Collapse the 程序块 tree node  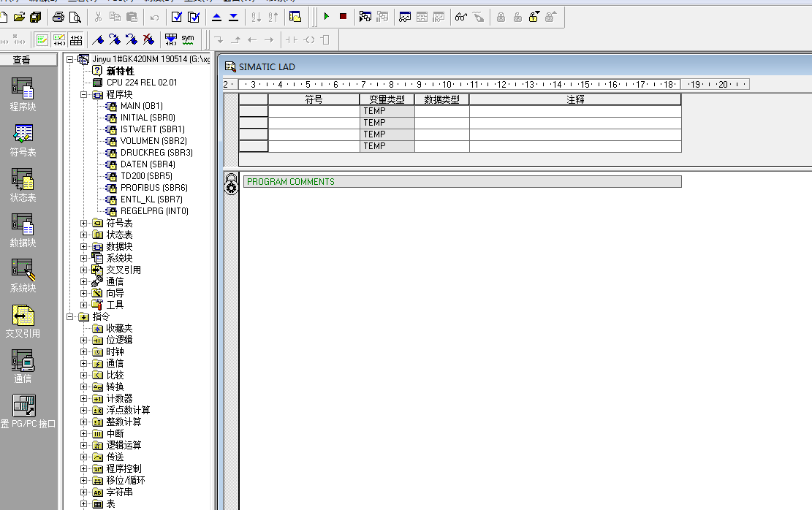coord(83,94)
